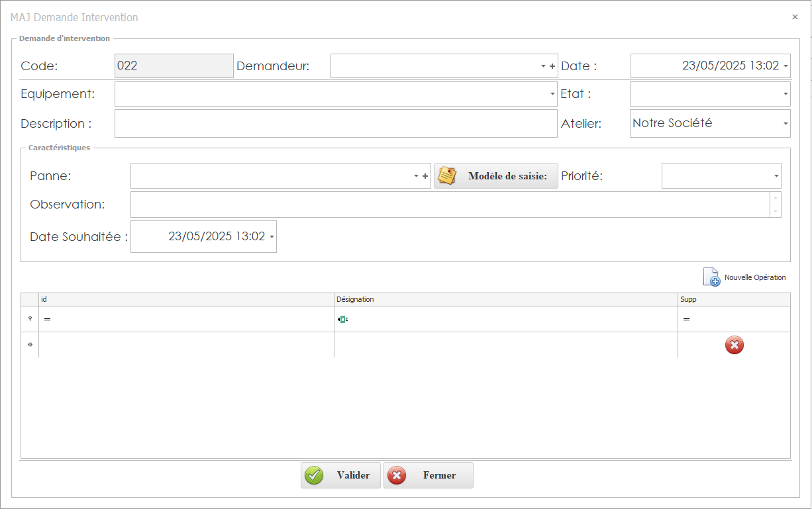The image size is (812, 509).
Task: Open the Date Souhaitée calendar dropdown
Action: click(x=272, y=237)
